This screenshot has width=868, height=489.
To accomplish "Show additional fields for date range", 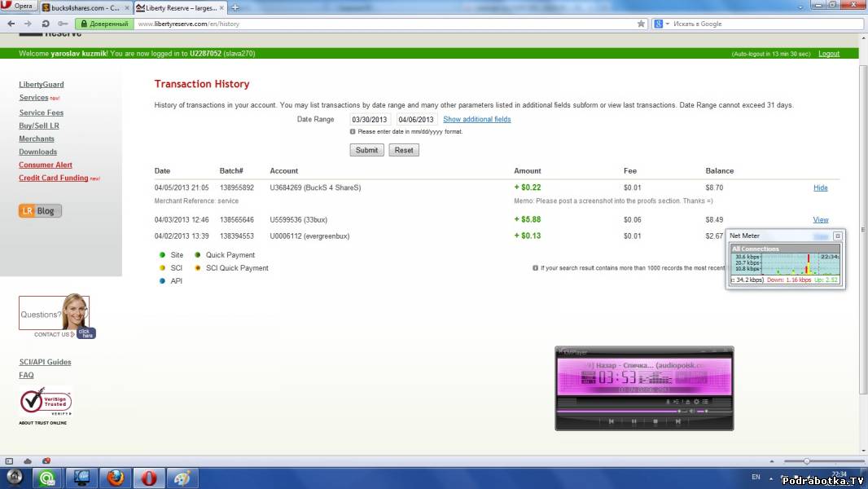I will 476,119.
